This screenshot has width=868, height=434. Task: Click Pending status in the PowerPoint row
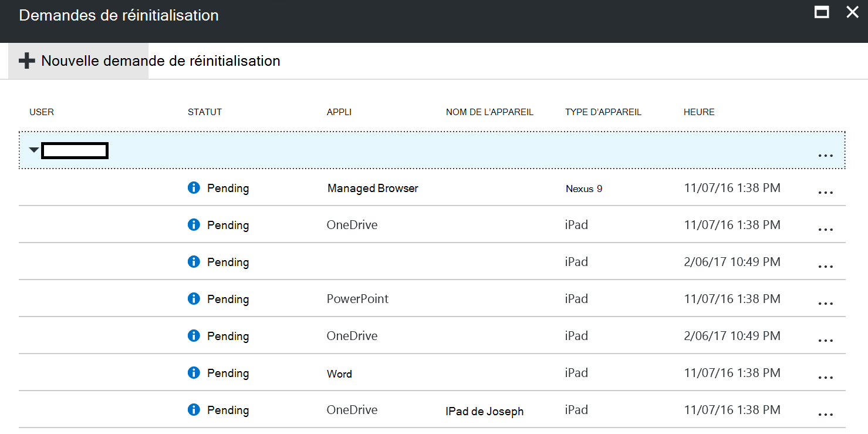pos(228,300)
